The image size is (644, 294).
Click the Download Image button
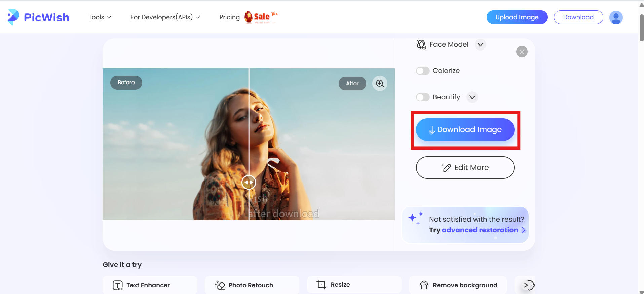point(465,130)
